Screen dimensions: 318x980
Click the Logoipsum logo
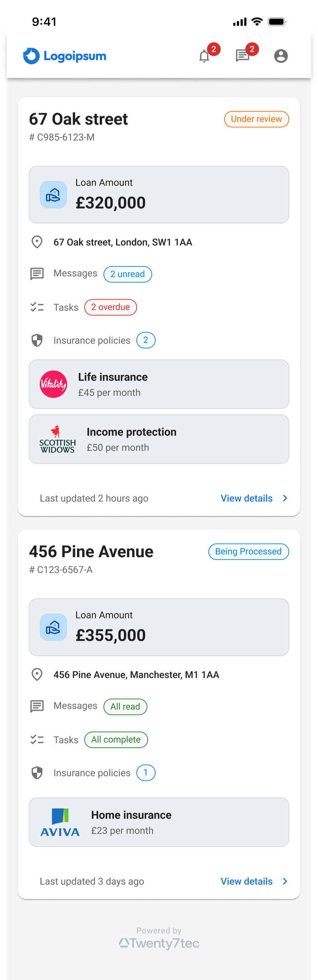[x=65, y=56]
